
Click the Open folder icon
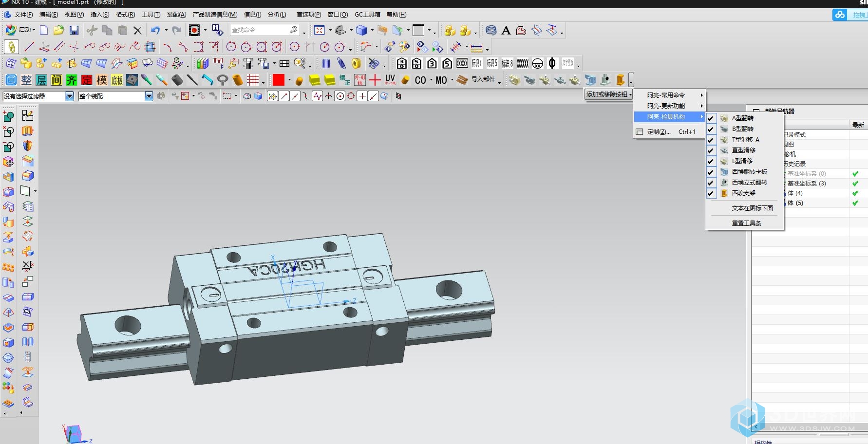coord(59,30)
